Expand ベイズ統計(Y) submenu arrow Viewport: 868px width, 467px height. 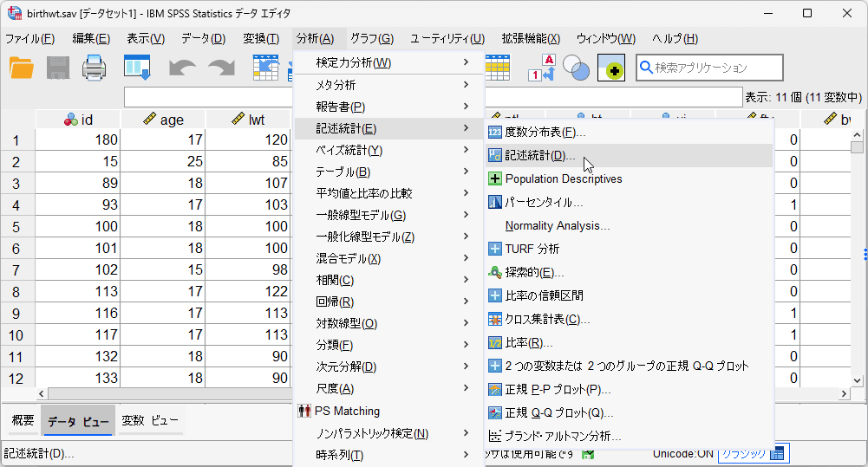(x=467, y=150)
